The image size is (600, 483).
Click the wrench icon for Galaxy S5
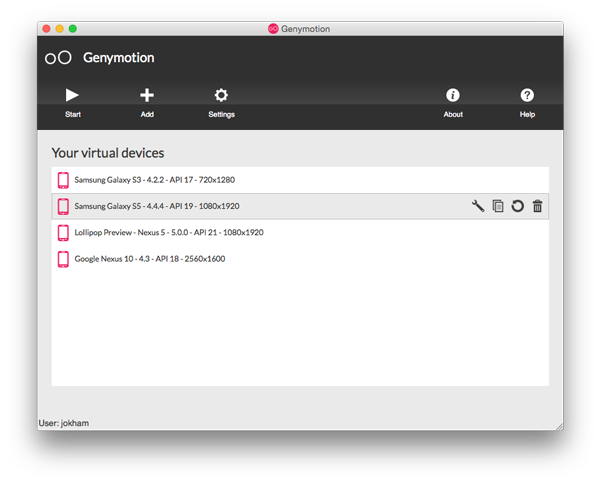478,206
